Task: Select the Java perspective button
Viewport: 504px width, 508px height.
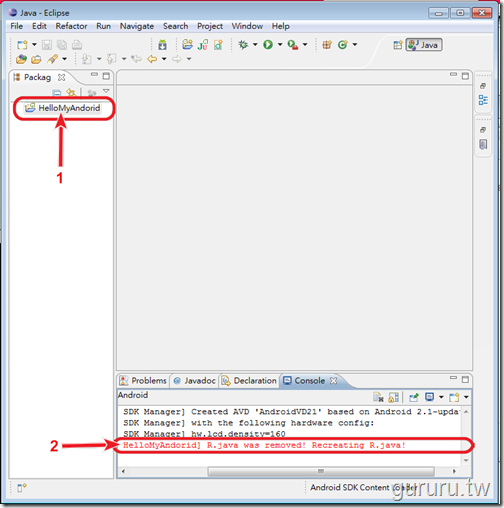Action: click(424, 45)
